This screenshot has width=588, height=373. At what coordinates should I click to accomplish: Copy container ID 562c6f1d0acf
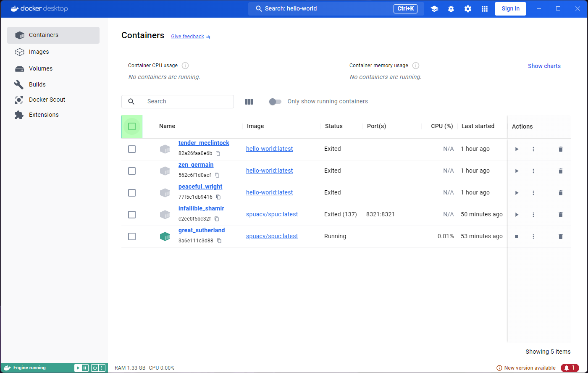click(x=217, y=175)
